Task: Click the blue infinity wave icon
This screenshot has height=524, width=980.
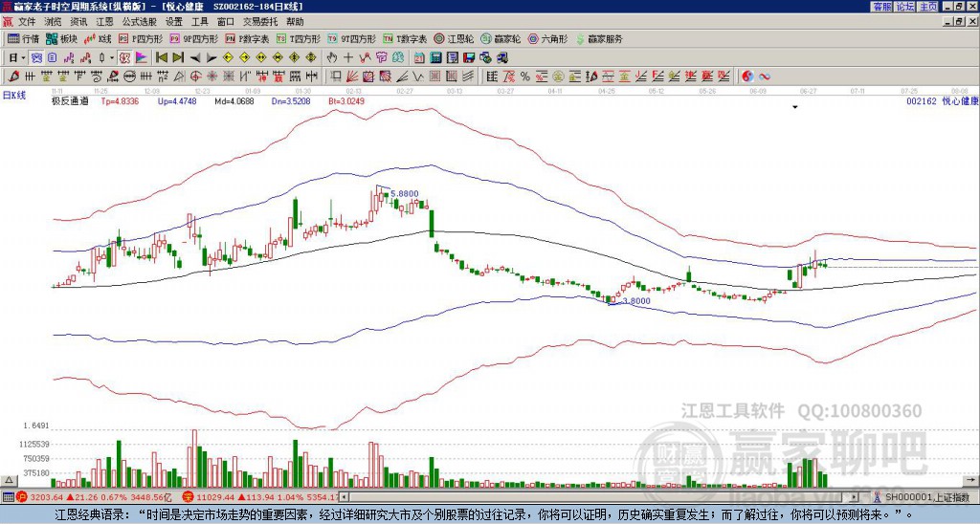Action: tap(765, 76)
